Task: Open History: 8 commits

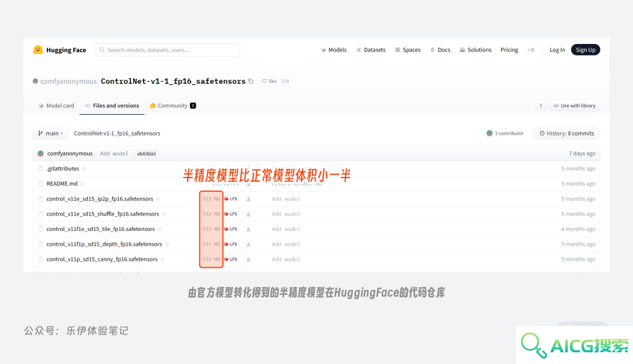Action: tap(566, 134)
